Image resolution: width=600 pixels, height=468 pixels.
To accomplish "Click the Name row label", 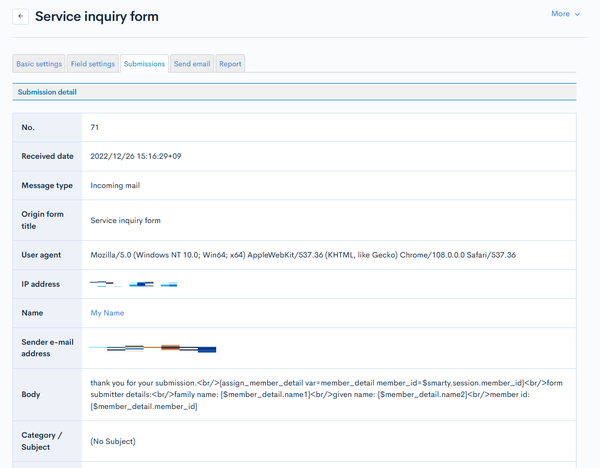I will tap(32, 313).
